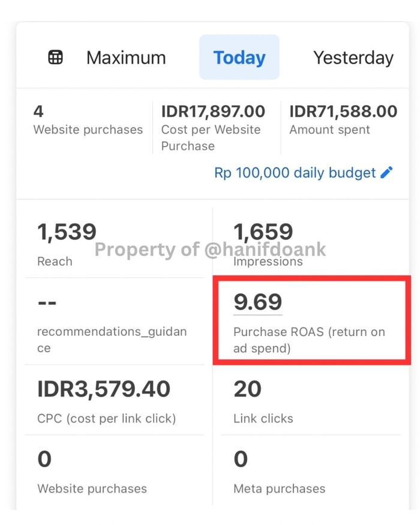
Task: Open the 0 Website purchases bottom card
Action: click(114, 470)
